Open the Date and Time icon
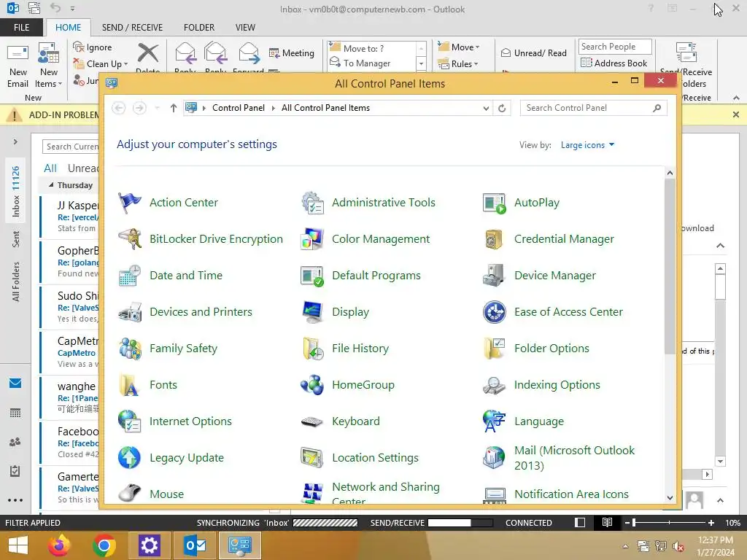The height and width of the screenshot is (560, 747). pyautogui.click(x=130, y=276)
